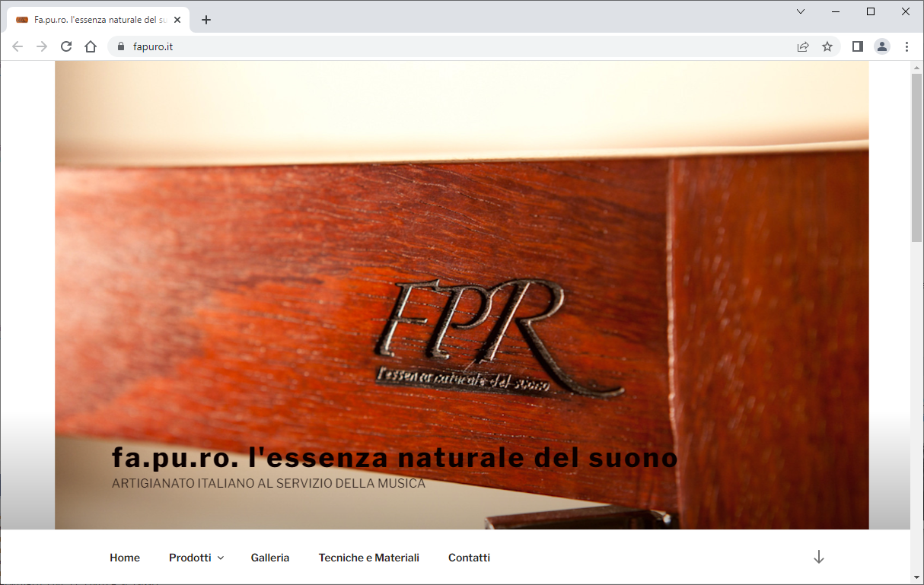The image size is (924, 585).
Task: Bookmark this page with the star
Action: 827,46
